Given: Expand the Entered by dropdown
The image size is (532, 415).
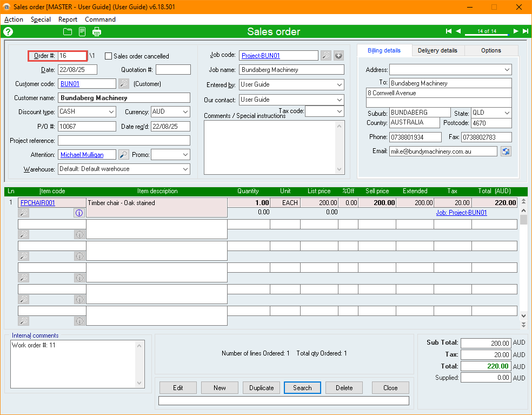Looking at the screenshot, I should tap(340, 84).
